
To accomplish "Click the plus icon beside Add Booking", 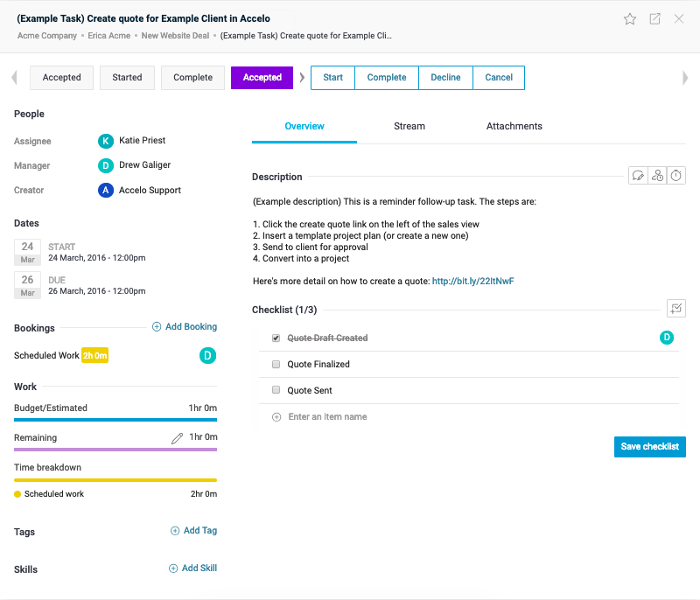I will pyautogui.click(x=157, y=327).
